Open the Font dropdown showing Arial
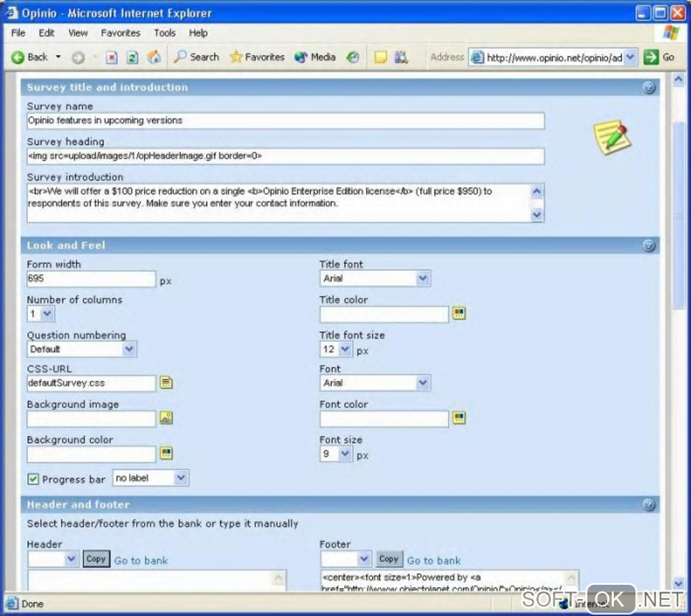 [375, 383]
